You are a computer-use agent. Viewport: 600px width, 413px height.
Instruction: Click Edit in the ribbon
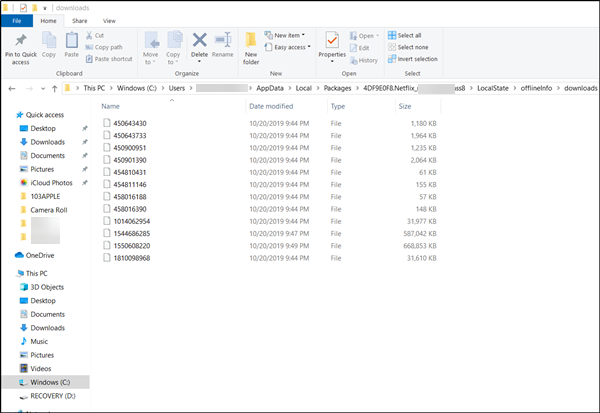click(359, 48)
